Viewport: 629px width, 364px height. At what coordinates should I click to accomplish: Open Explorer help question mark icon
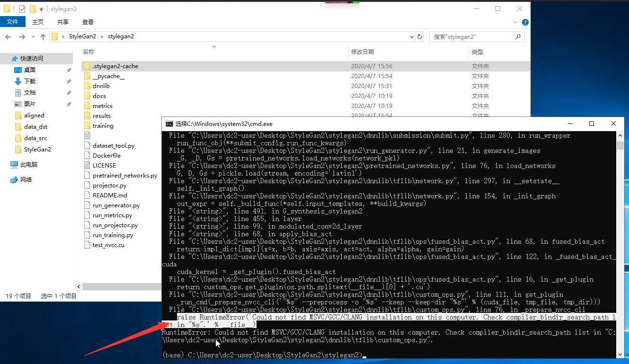click(x=525, y=22)
